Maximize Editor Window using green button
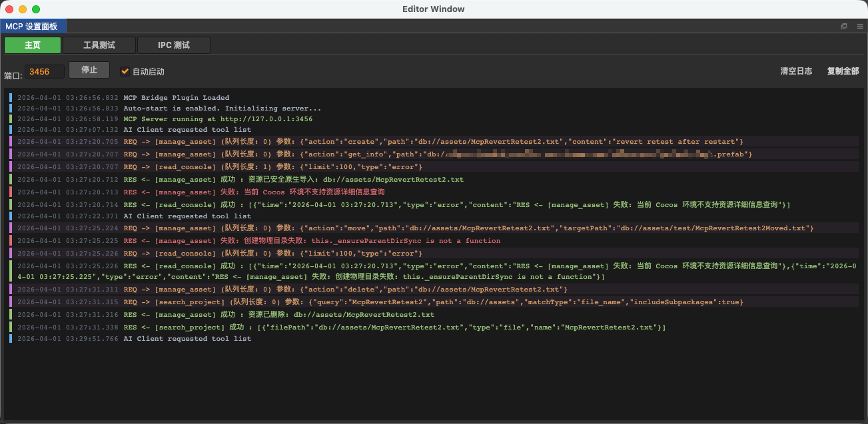This screenshot has height=424, width=868. tap(36, 9)
